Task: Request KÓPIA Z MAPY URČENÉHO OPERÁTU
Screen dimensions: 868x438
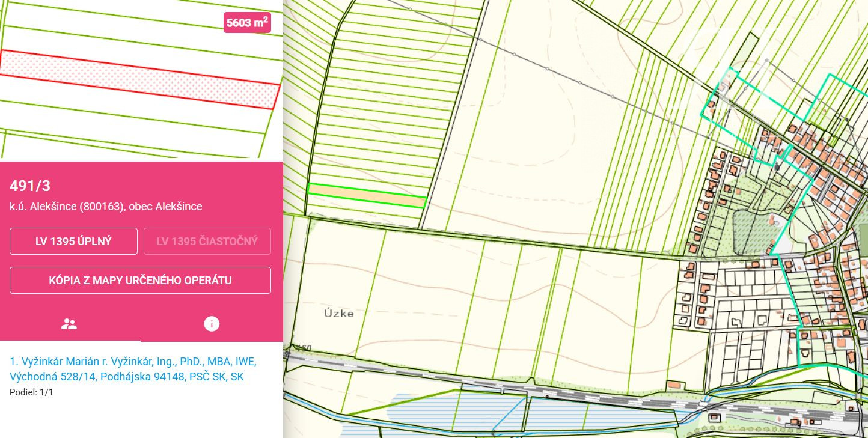Action: pos(140,281)
